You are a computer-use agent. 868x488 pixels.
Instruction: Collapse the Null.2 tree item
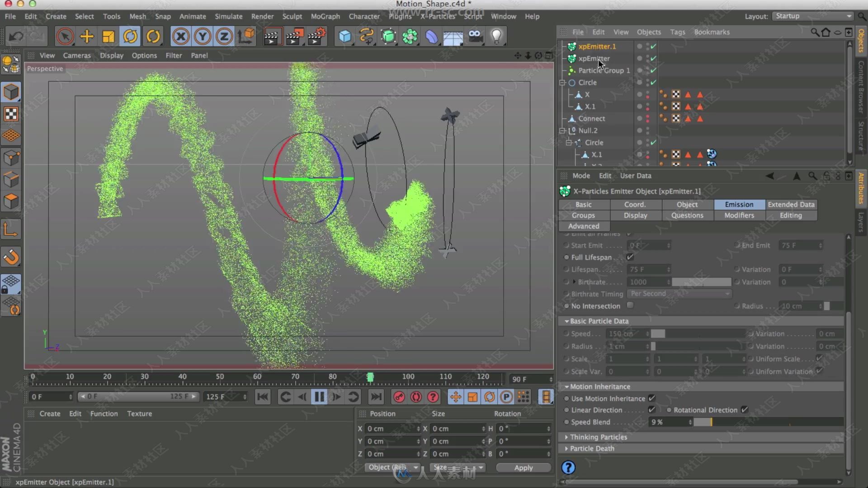pos(562,131)
